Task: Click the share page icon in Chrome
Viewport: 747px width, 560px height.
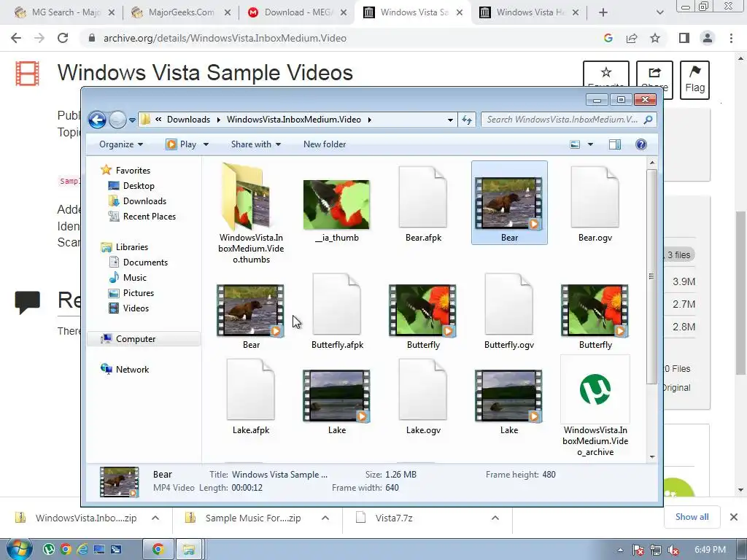Action: [x=632, y=38]
